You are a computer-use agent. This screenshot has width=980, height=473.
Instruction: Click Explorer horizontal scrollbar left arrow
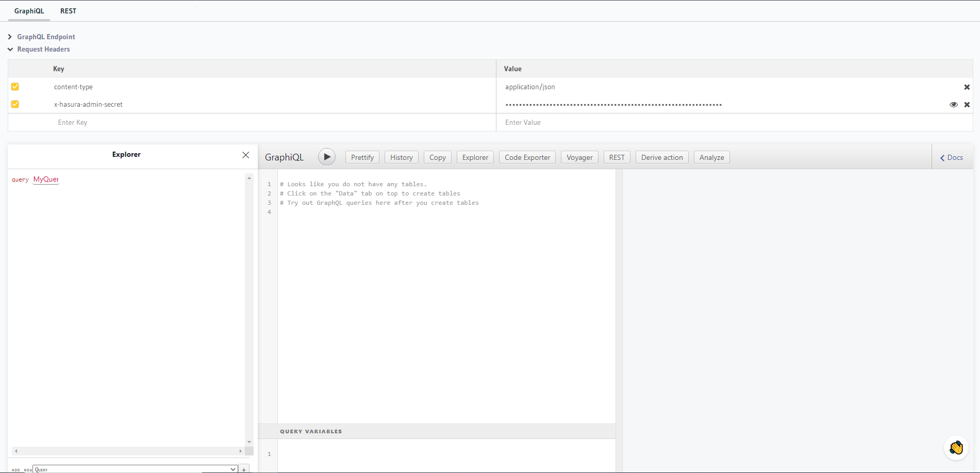tap(16, 451)
